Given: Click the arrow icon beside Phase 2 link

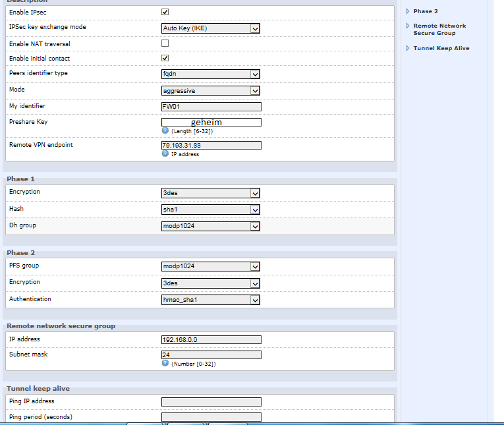Looking at the screenshot, I should (408, 11).
